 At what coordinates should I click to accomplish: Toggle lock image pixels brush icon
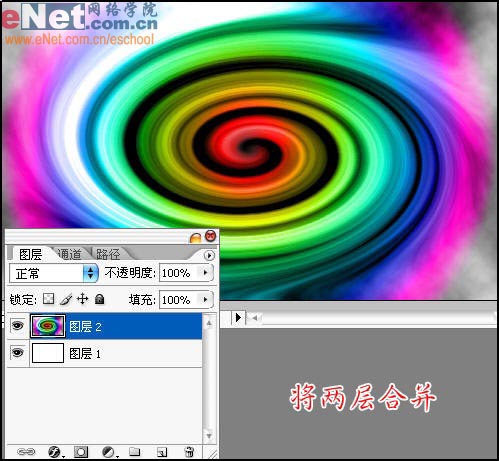click(66, 299)
